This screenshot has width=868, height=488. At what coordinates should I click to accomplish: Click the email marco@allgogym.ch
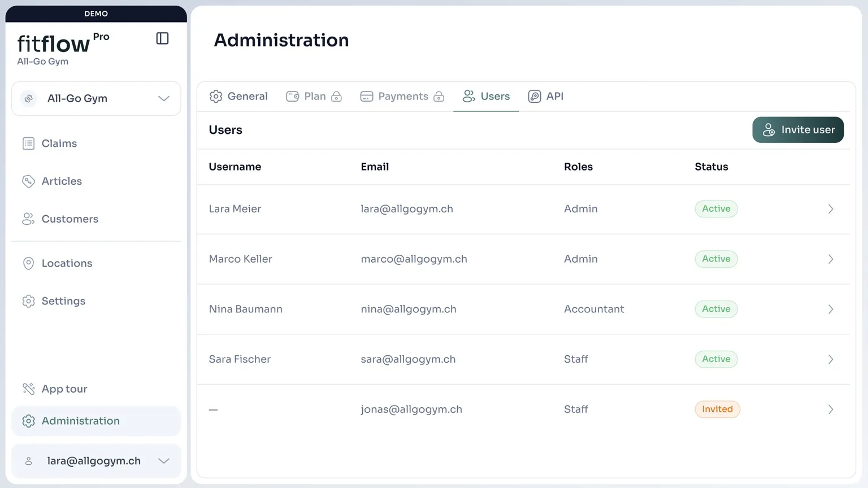[x=414, y=259]
